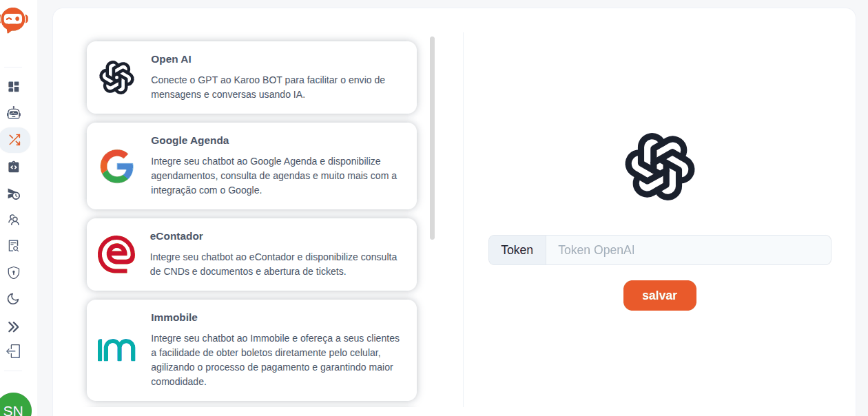The height and width of the screenshot is (416, 868).
Task: Open the chatbot robot icon in sidebar
Action: (14, 113)
